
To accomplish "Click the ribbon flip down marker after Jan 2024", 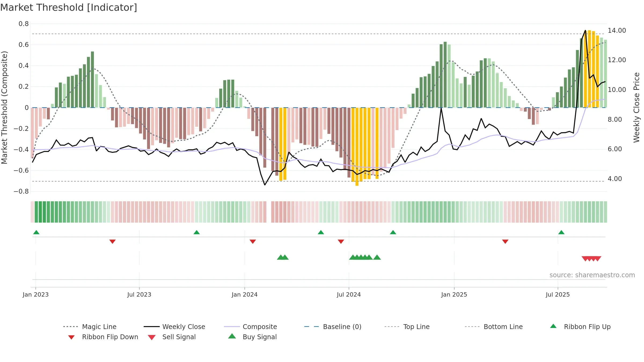I will tap(253, 242).
